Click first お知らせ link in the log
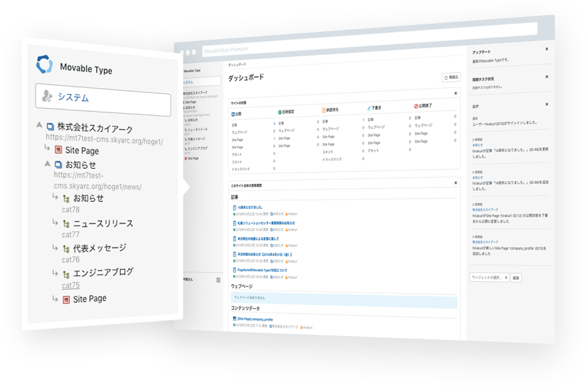The height and width of the screenshot is (387, 588). (478, 145)
